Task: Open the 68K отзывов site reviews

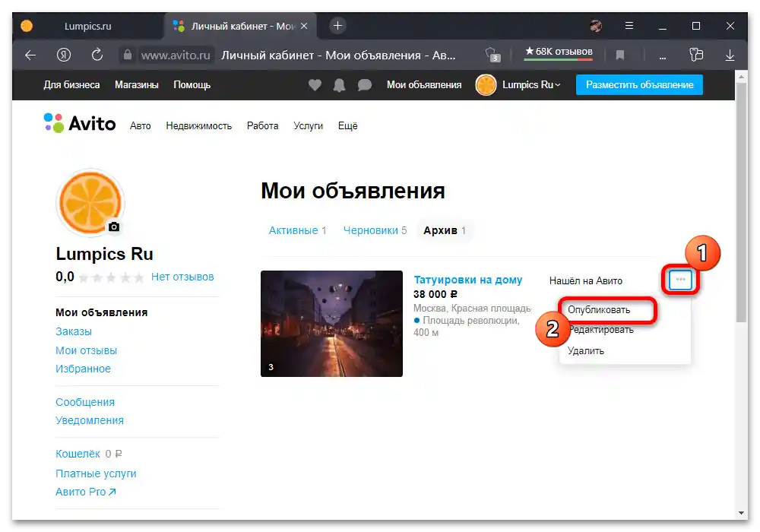Action: 559,52
